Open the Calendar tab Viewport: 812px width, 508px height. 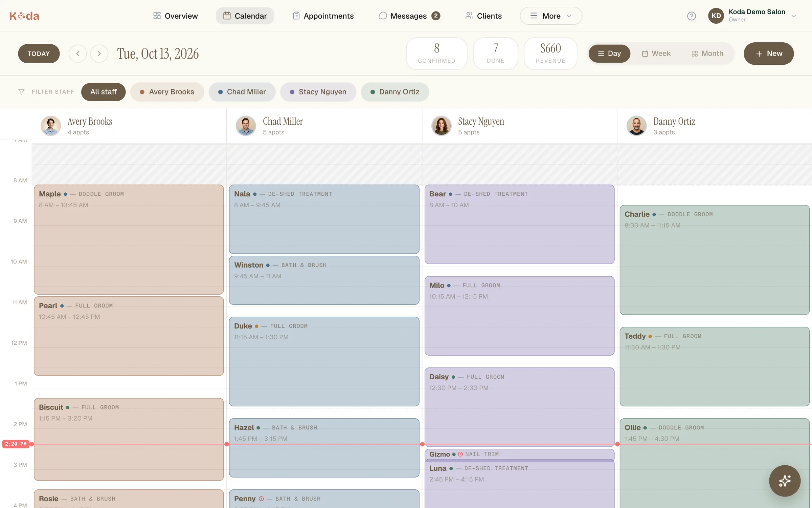245,16
